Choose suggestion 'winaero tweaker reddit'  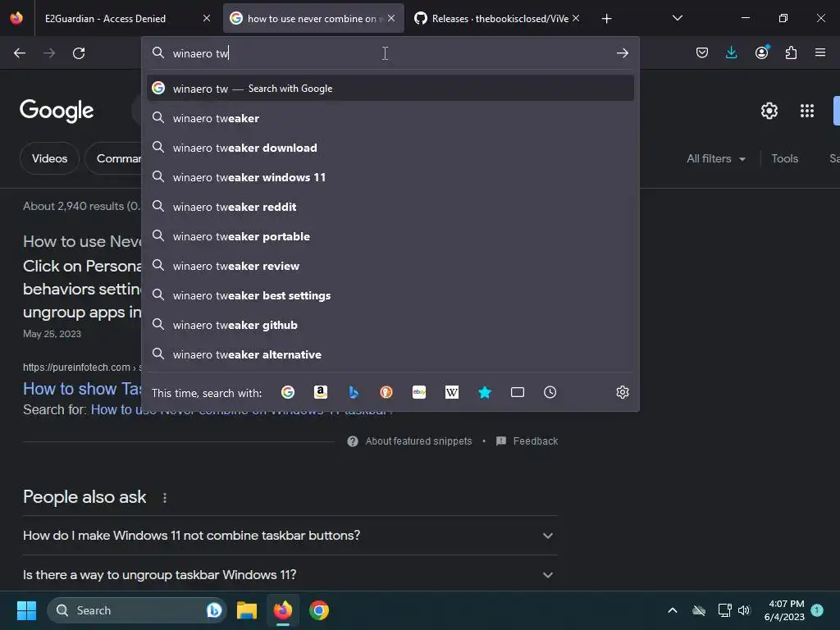click(390, 207)
